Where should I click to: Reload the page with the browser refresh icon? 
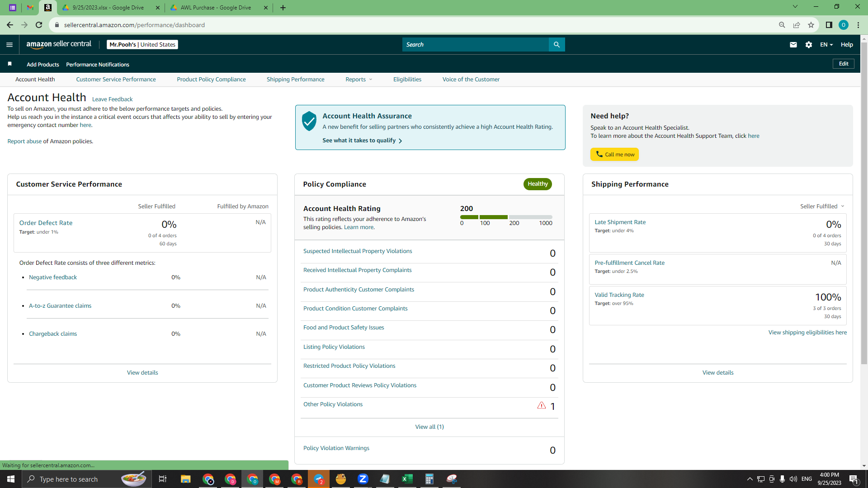(x=39, y=25)
